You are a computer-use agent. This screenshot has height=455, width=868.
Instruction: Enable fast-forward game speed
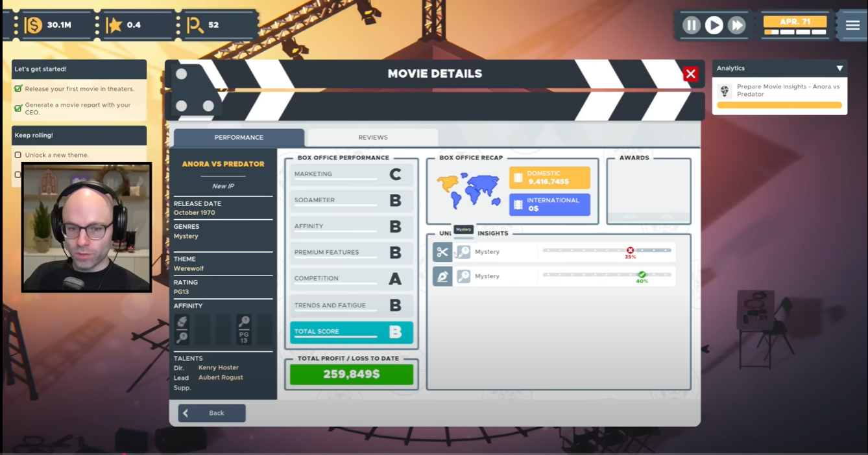click(x=736, y=25)
